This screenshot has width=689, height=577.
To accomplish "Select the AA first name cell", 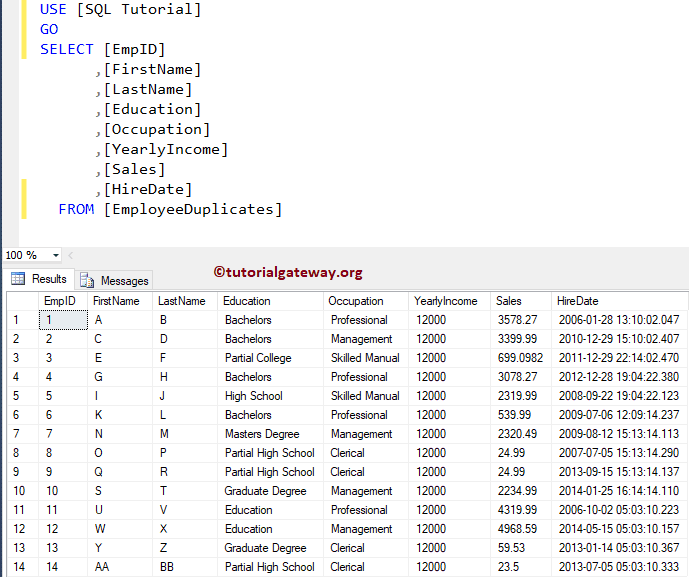I will coord(102,567).
